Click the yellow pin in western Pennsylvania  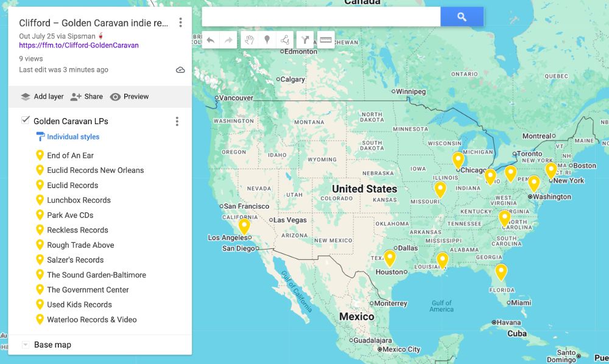(510, 173)
